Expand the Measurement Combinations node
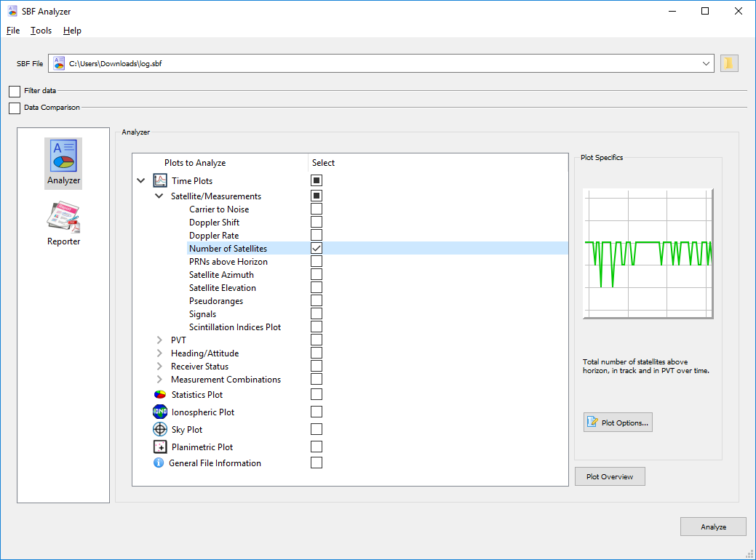 point(159,380)
